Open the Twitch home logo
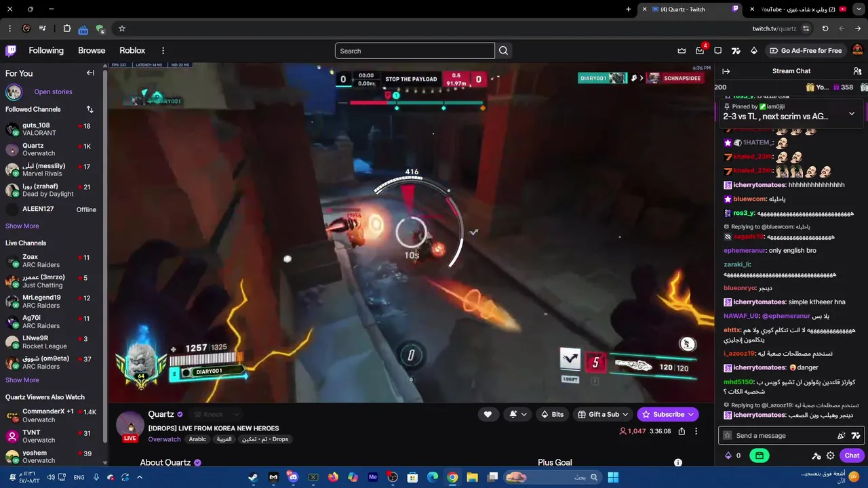Image resolution: width=868 pixels, height=488 pixels. pos(12,51)
